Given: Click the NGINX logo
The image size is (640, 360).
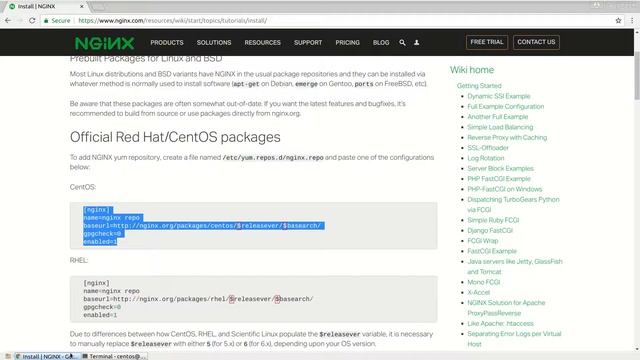Looking at the screenshot, I should pos(104,43).
